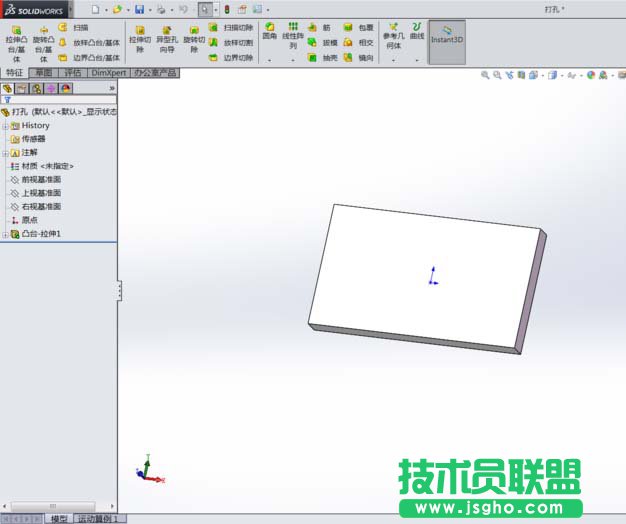The height and width of the screenshot is (524, 626).
Task: Switch to the DimXpert tab
Action: [109, 73]
